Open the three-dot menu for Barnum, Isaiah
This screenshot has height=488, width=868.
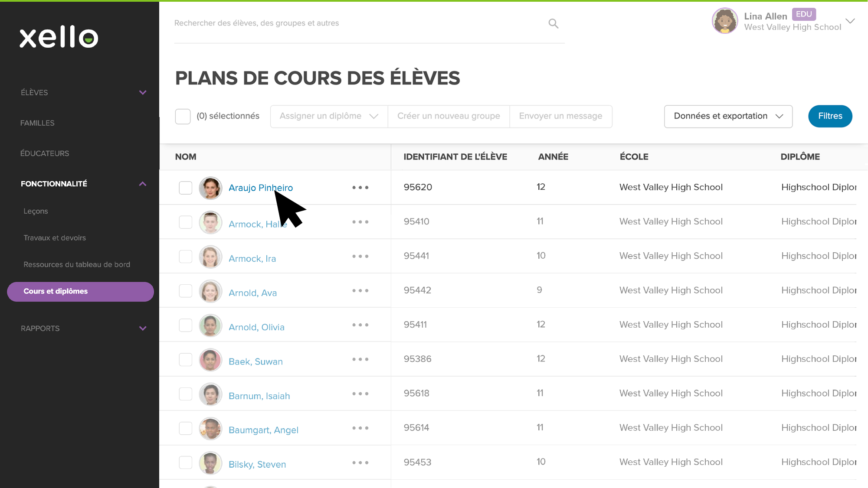point(360,394)
